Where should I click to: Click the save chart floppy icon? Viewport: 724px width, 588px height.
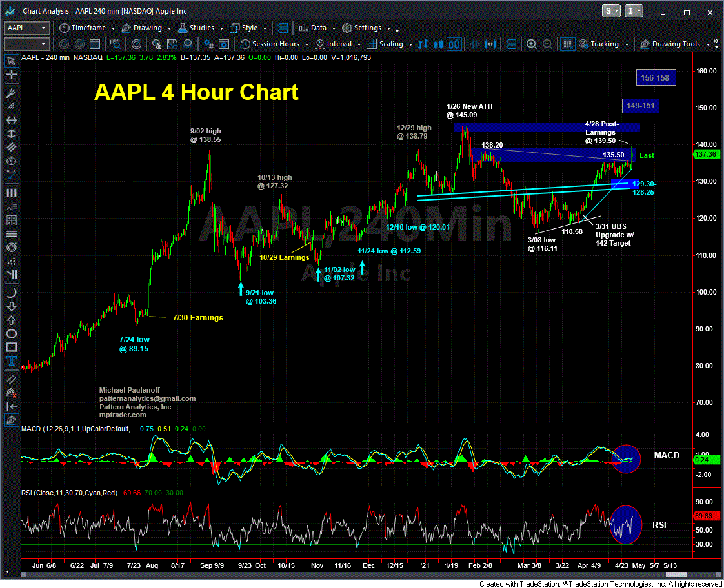point(172,44)
